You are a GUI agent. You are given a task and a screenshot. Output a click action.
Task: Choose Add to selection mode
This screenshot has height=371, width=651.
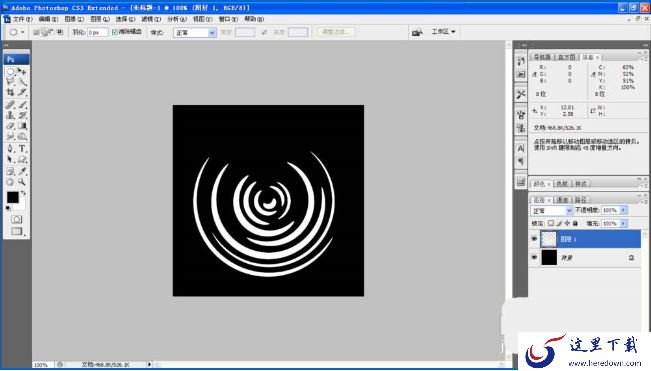click(x=43, y=32)
